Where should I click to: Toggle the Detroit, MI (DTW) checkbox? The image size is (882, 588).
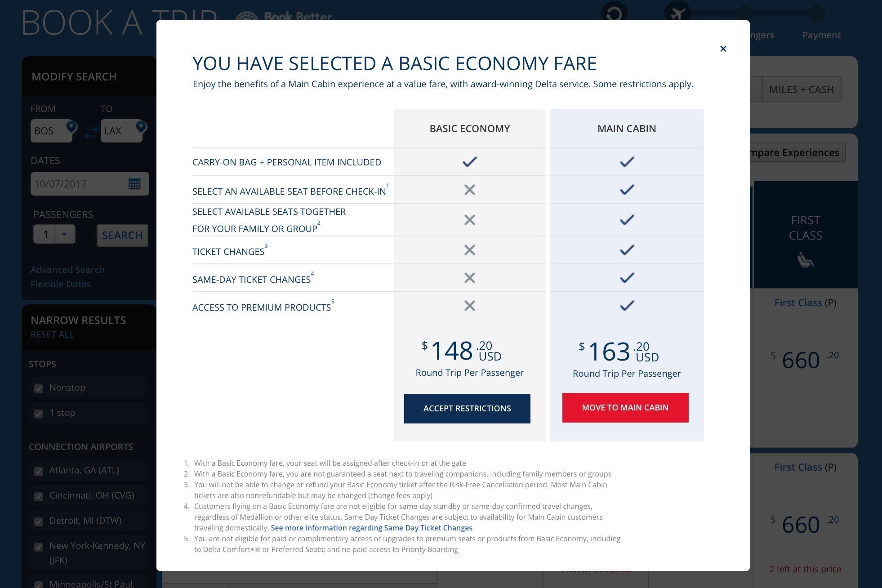(x=39, y=521)
